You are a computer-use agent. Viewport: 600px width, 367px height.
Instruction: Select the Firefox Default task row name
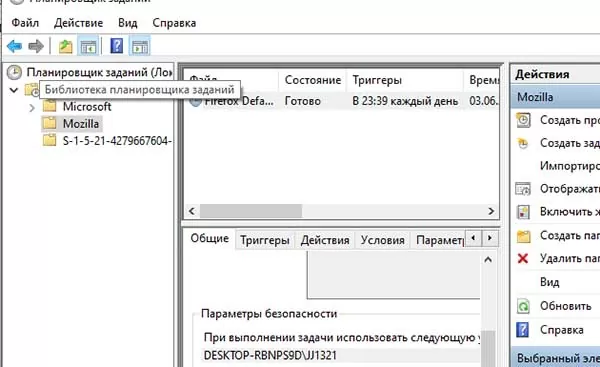click(239, 101)
